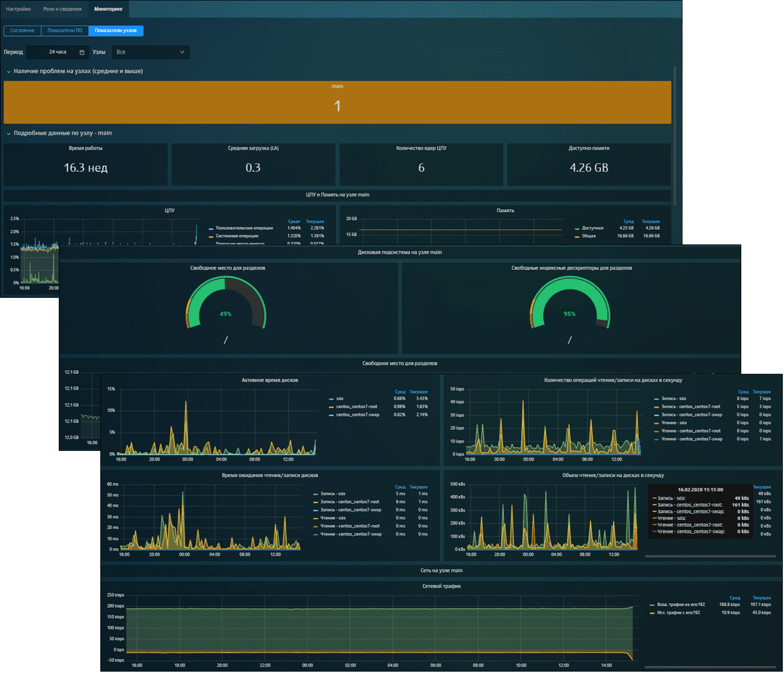Open the Память panel title menu
The height and width of the screenshot is (674, 784).
point(505,211)
